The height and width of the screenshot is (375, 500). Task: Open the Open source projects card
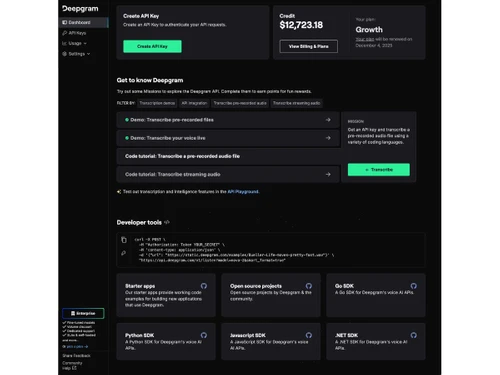point(271,295)
